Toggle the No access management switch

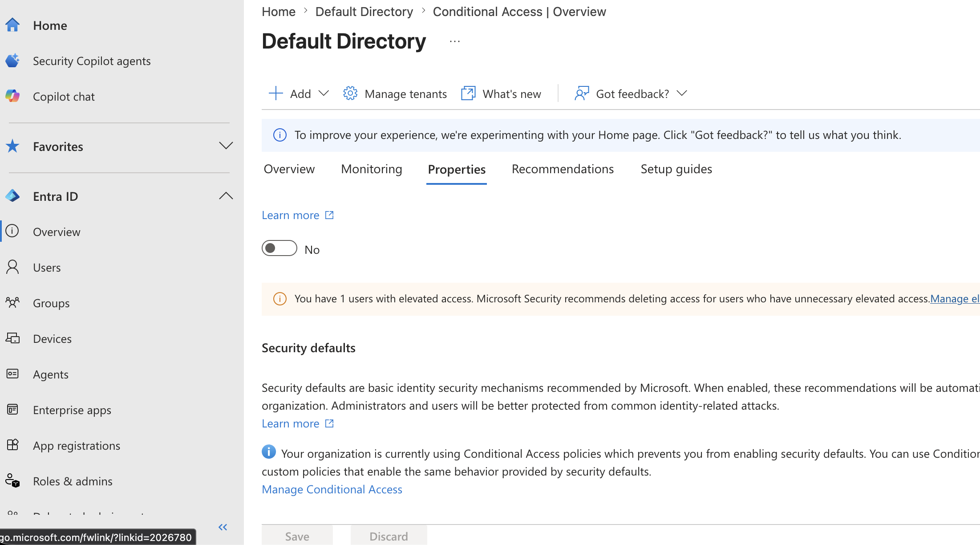pos(279,248)
